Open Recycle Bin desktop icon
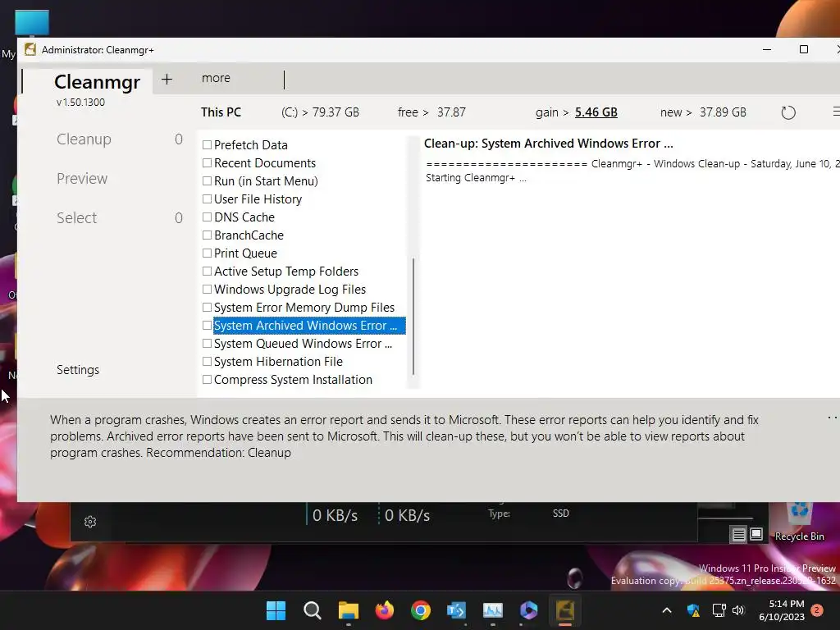The width and height of the screenshot is (840, 630). tap(799, 523)
